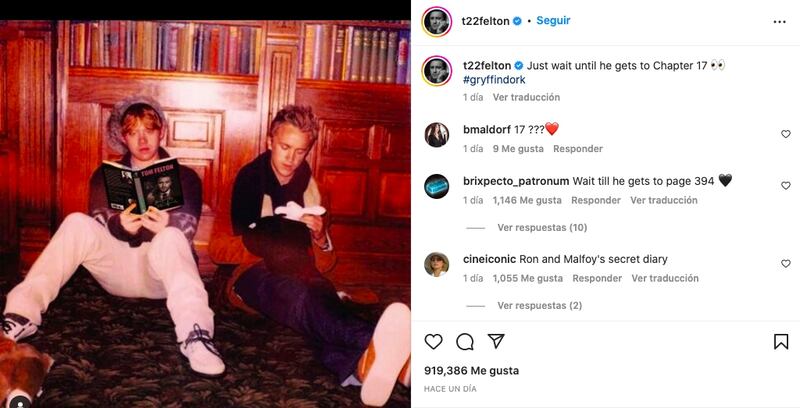View the 919,386 Me gusta likes list
Image resolution: width=800 pixels, height=408 pixels.
[x=471, y=371]
